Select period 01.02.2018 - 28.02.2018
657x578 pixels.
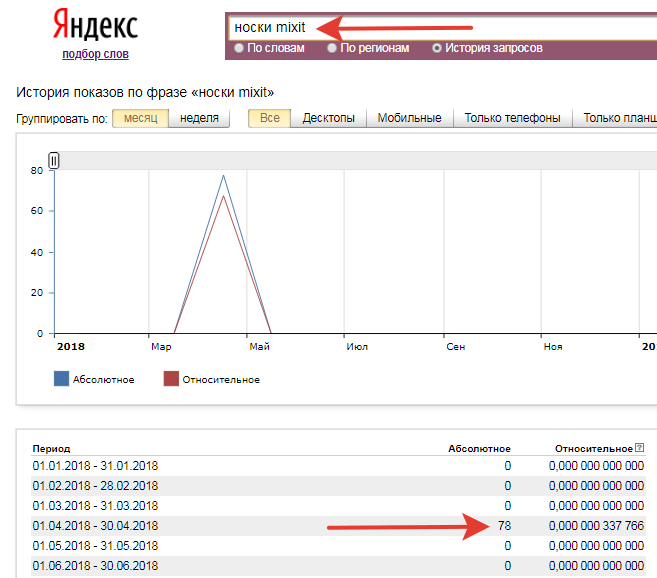pos(95,486)
